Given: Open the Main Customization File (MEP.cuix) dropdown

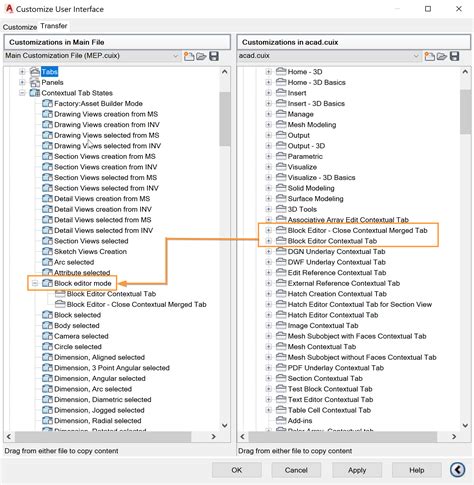Looking at the screenshot, I should tap(175, 56).
